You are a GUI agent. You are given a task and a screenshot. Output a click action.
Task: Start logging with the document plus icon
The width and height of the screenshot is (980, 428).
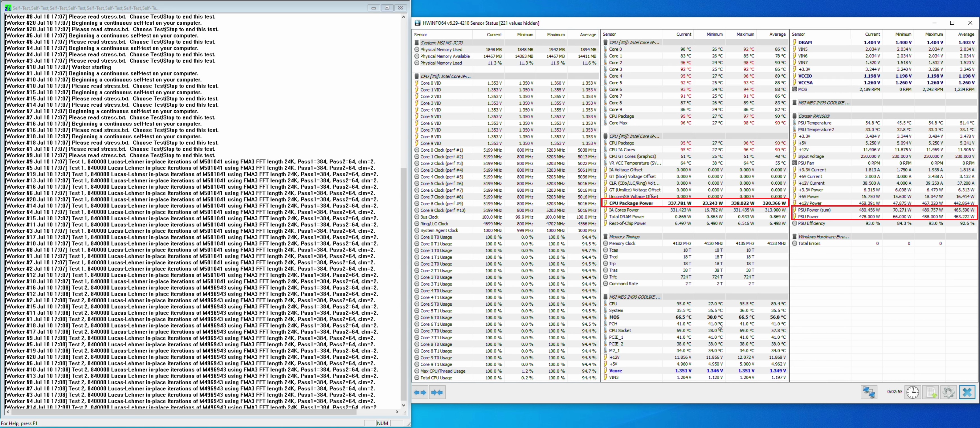[x=931, y=392]
